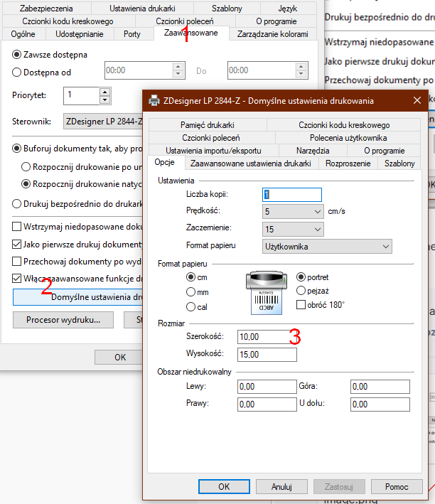Select the 'cal' inch unit radio button

190,307
